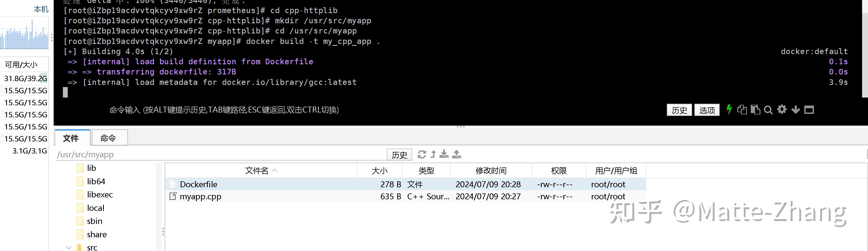Switch to the 命令 tab
Image resolution: width=868 pixels, height=251 pixels.
pyautogui.click(x=109, y=138)
